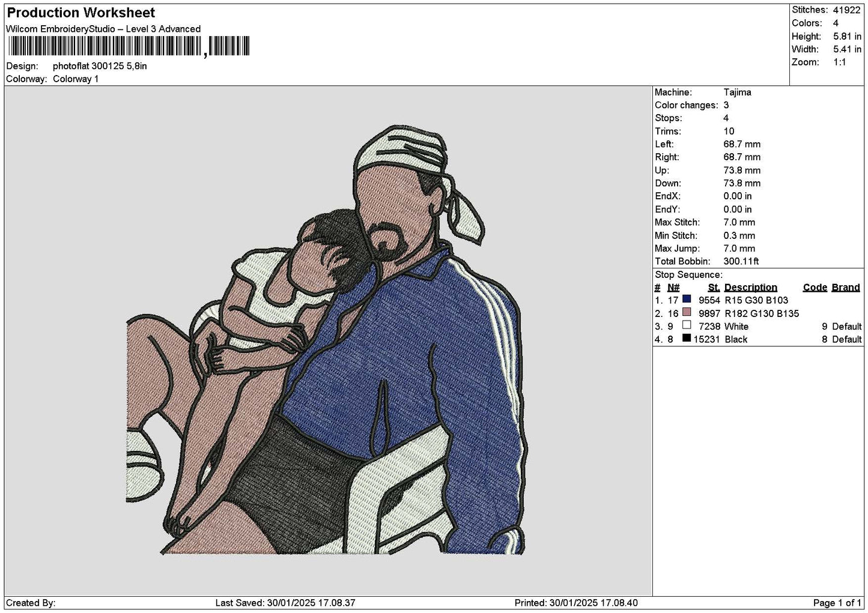The height and width of the screenshot is (613, 868).
Task: Click the white thread color swatch
Action: tap(687, 325)
